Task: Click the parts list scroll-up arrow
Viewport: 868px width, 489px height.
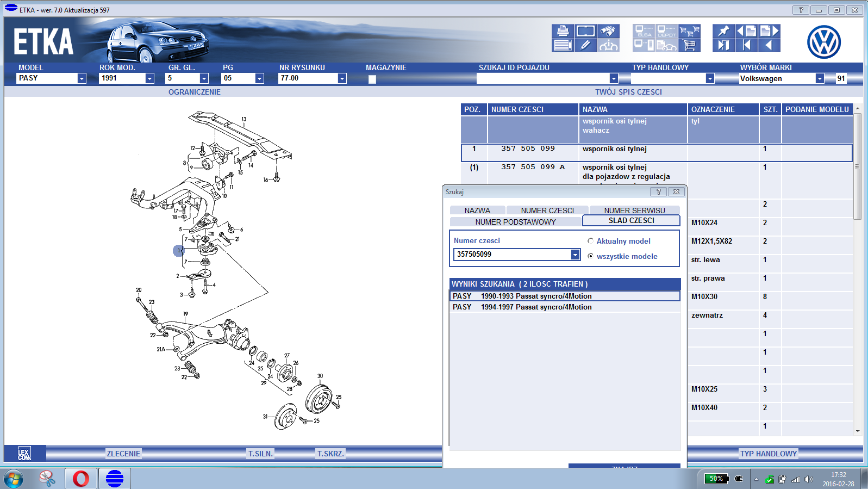Action: tap(858, 108)
